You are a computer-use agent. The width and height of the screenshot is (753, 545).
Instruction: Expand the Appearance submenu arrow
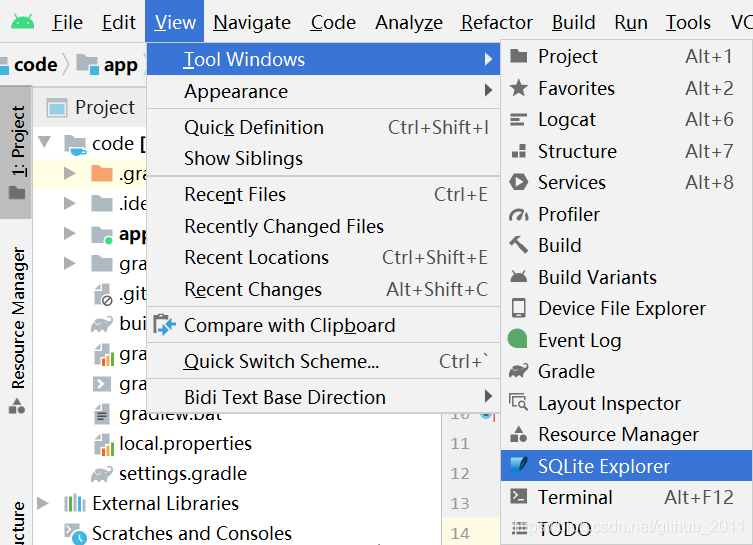click(x=488, y=90)
